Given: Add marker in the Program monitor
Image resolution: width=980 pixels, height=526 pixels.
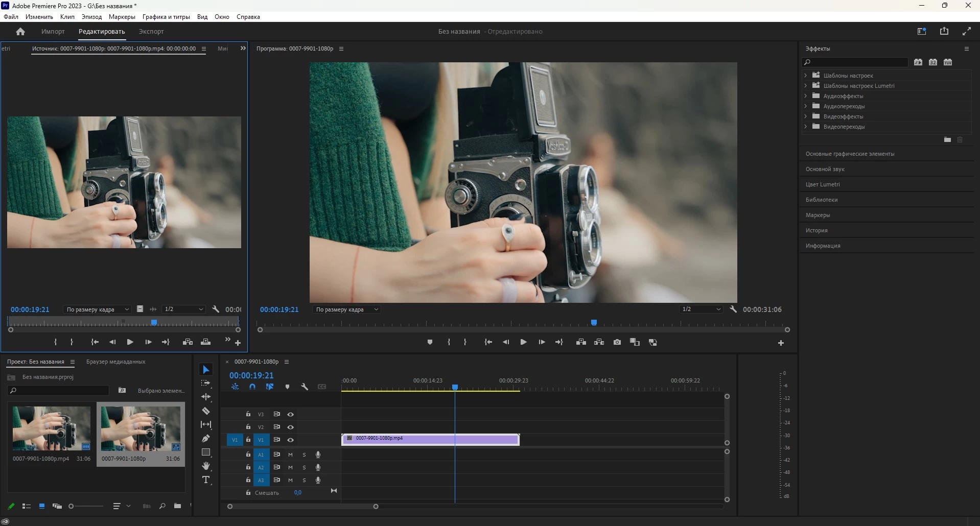Looking at the screenshot, I should tap(430, 342).
